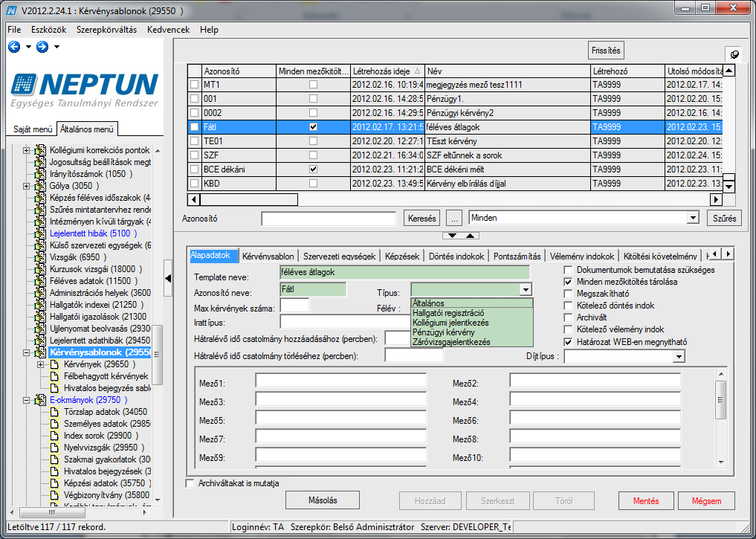The image size is (756, 539).
Task: Click the folder icon of E-okmányok (29750)
Action: 40,400
